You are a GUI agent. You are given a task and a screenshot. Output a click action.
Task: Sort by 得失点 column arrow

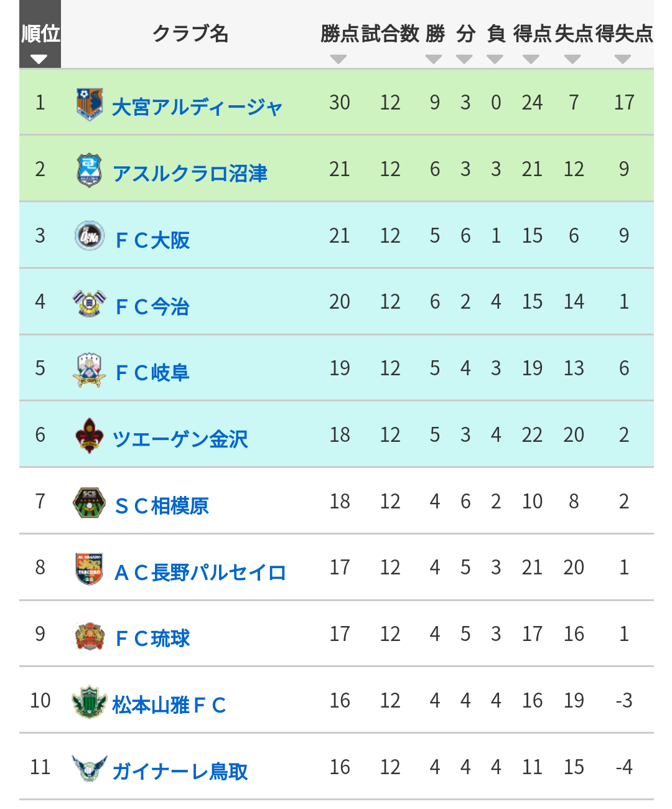tap(623, 59)
